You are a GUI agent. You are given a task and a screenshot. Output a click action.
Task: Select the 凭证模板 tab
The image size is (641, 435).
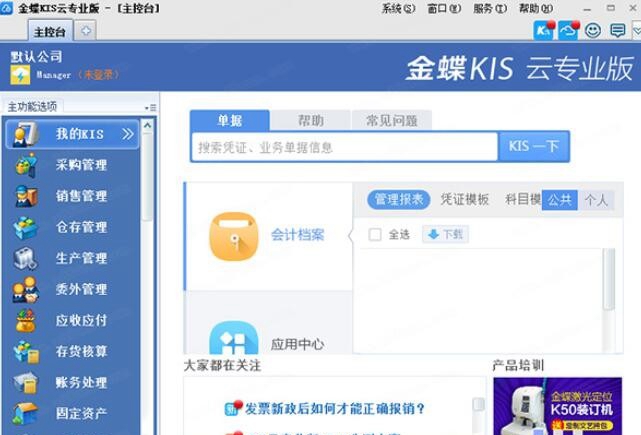click(464, 200)
